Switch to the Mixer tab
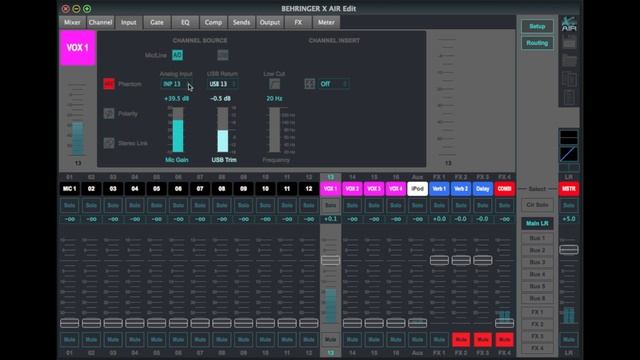This screenshot has width=640, height=360. [72, 22]
